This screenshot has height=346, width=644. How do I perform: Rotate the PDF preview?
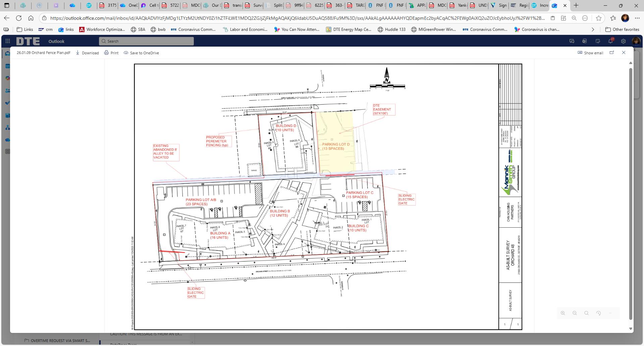[x=598, y=313]
